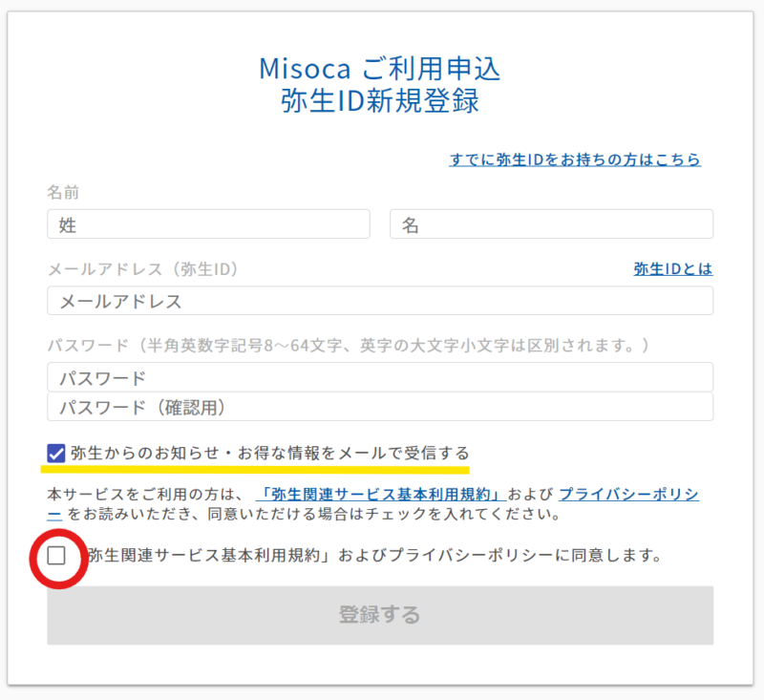
Task: Click the 名前 field label
Action: 63,193
